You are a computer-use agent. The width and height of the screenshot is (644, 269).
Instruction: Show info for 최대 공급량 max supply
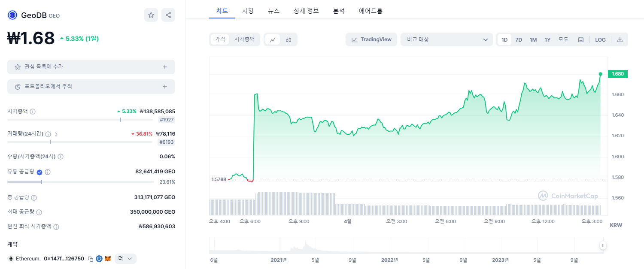39,212
